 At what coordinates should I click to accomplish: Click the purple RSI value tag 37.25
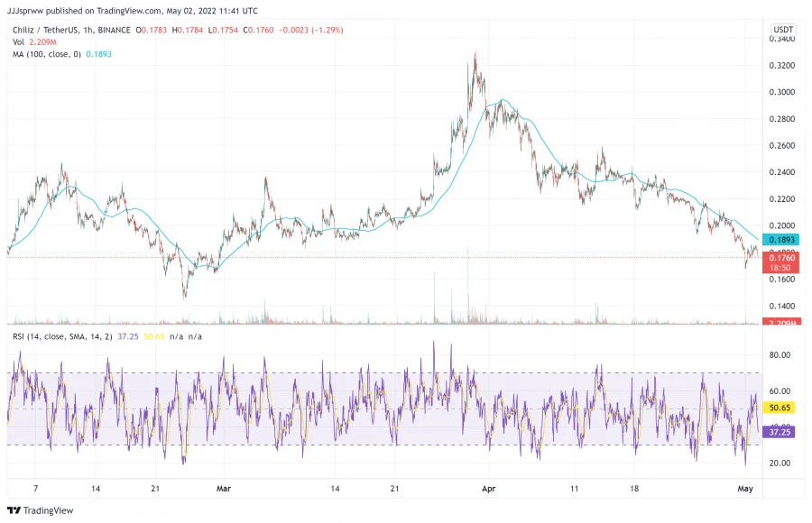click(779, 432)
